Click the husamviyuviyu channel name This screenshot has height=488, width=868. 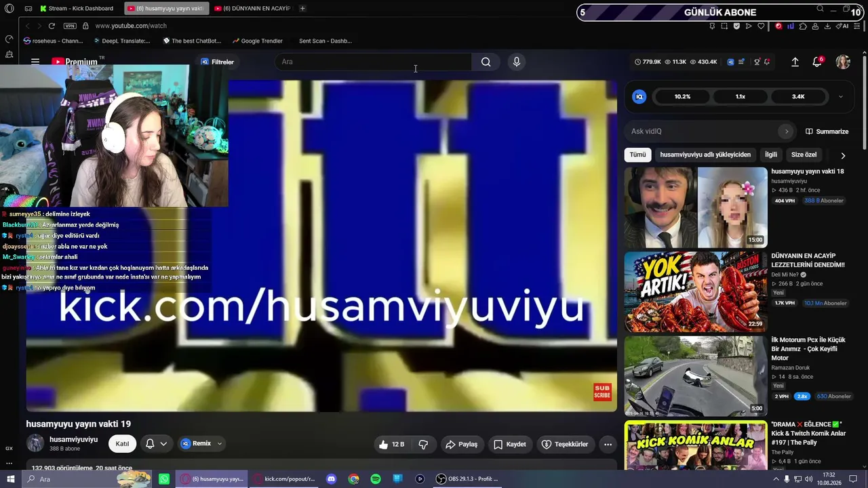[x=73, y=439]
